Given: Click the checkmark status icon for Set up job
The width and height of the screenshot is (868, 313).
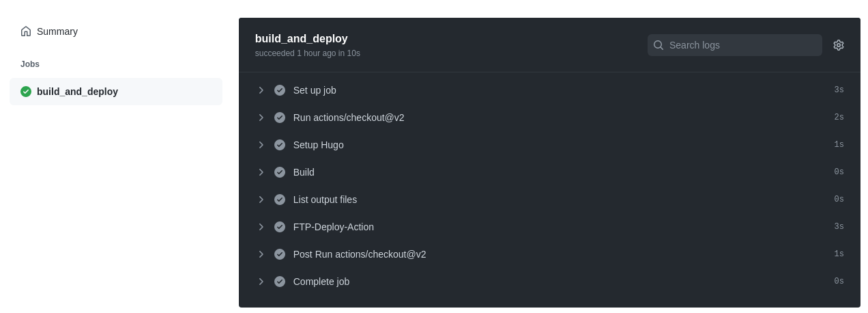Looking at the screenshot, I should point(280,90).
